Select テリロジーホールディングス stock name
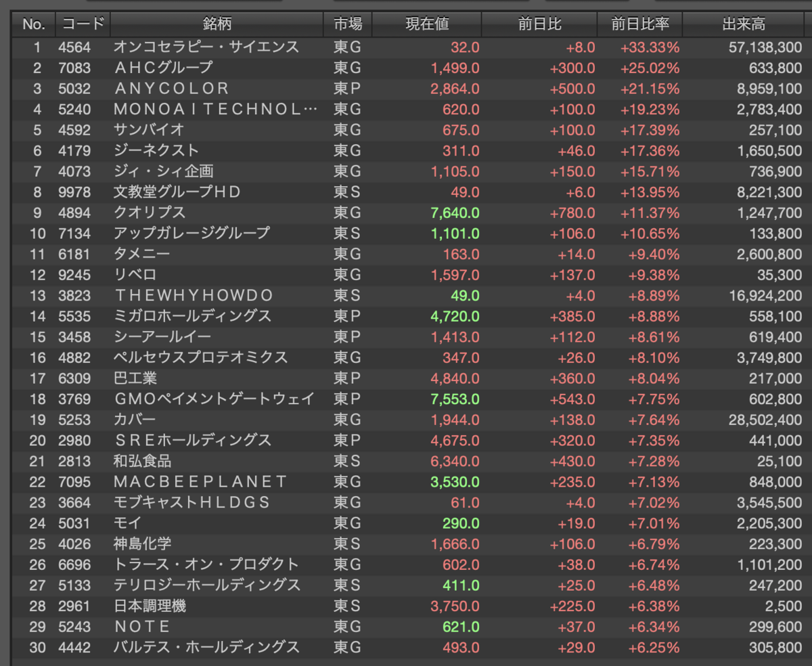Image resolution: width=812 pixels, height=666 pixels. (x=207, y=585)
